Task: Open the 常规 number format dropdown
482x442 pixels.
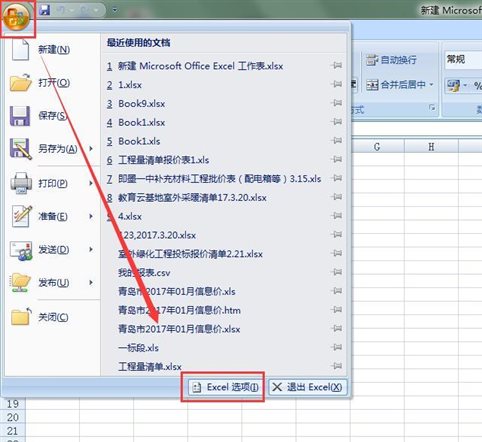Action: click(463, 60)
